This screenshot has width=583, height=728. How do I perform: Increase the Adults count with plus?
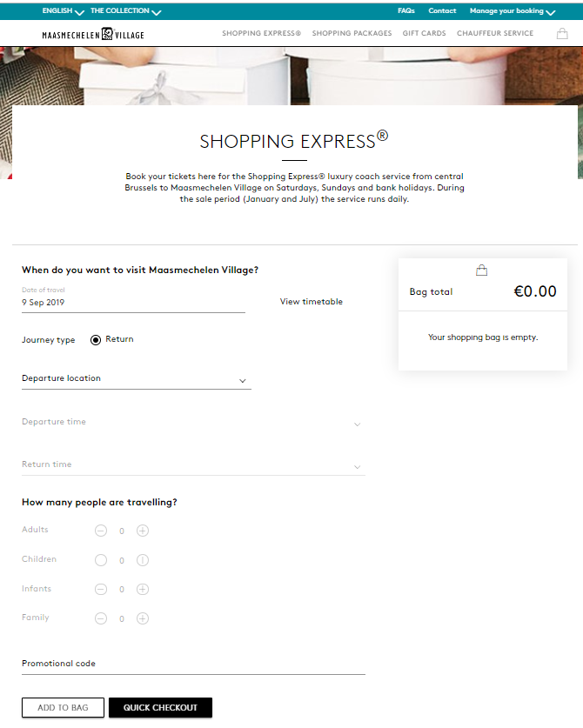pos(143,531)
